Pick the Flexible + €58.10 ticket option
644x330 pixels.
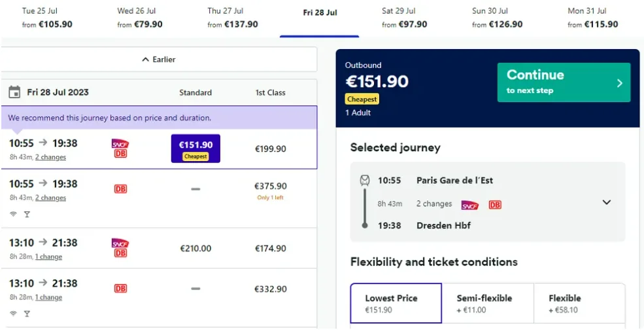[x=579, y=303]
